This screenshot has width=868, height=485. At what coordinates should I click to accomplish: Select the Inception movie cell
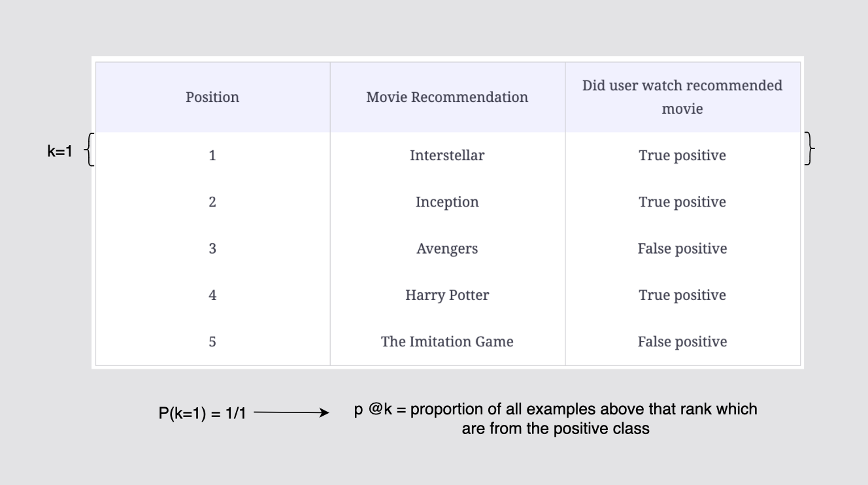click(x=447, y=202)
